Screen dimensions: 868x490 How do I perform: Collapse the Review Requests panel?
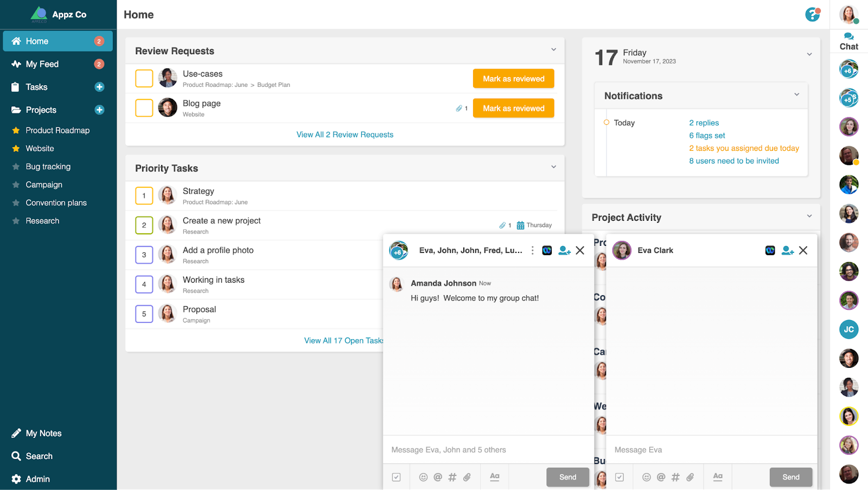point(553,49)
